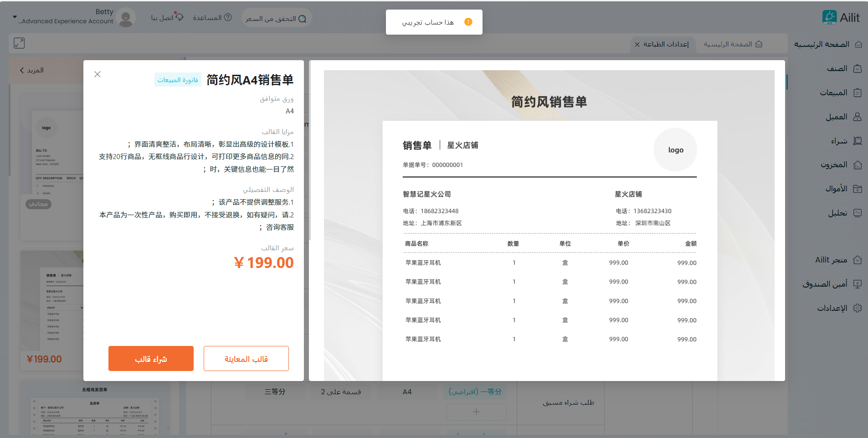Close the template details dialog
The height and width of the screenshot is (438, 868).
click(98, 74)
